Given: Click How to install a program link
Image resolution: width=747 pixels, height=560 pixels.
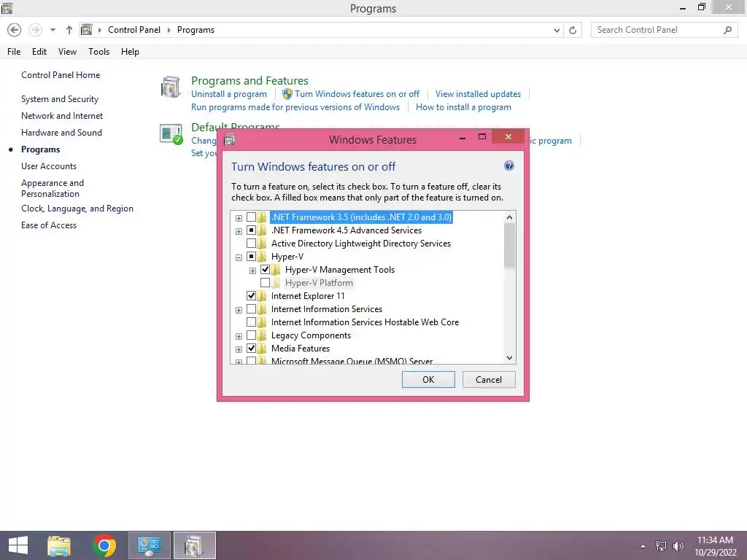Looking at the screenshot, I should coord(463,107).
